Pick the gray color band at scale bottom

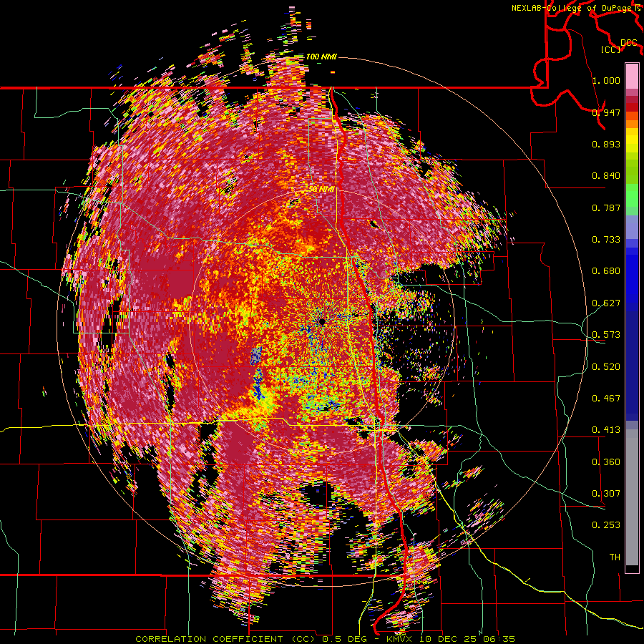click(x=632, y=497)
